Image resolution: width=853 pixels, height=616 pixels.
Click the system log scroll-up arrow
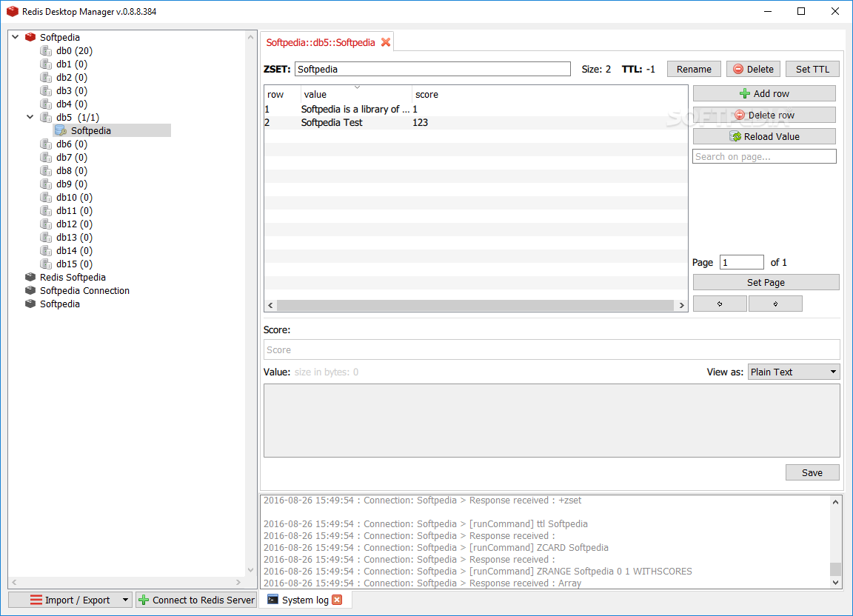[835, 502]
